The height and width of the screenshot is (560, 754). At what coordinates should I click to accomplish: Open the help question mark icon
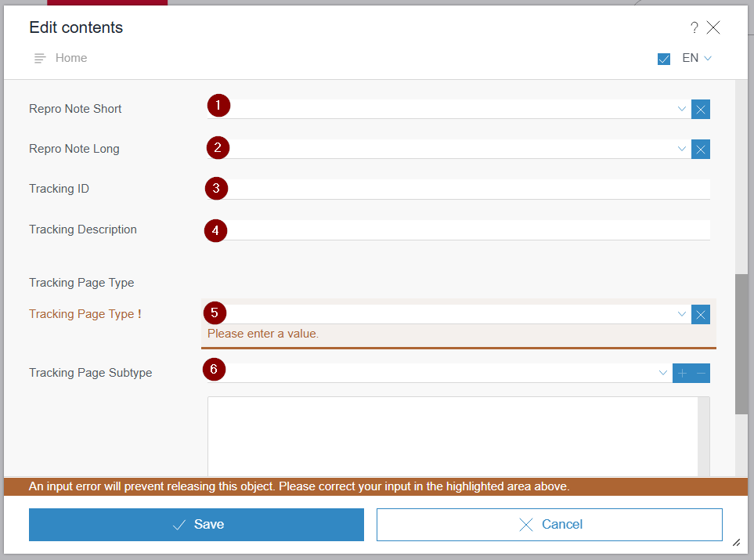[694, 28]
